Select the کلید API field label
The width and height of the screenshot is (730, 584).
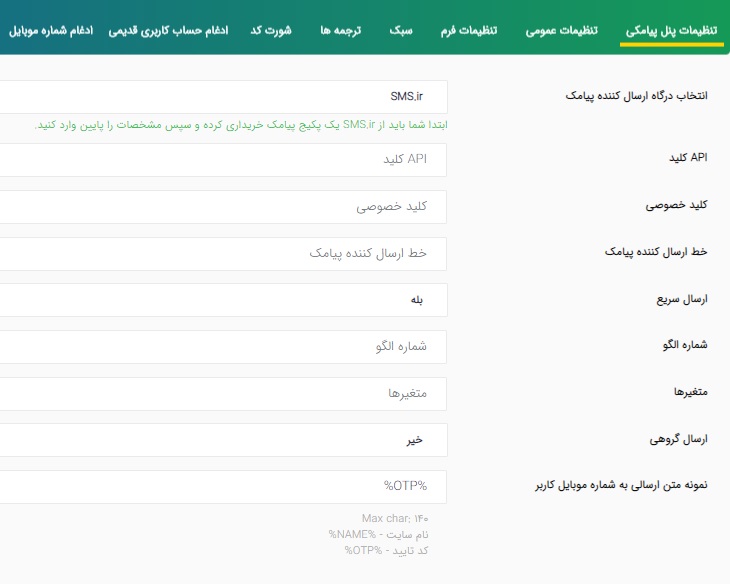(x=688, y=157)
